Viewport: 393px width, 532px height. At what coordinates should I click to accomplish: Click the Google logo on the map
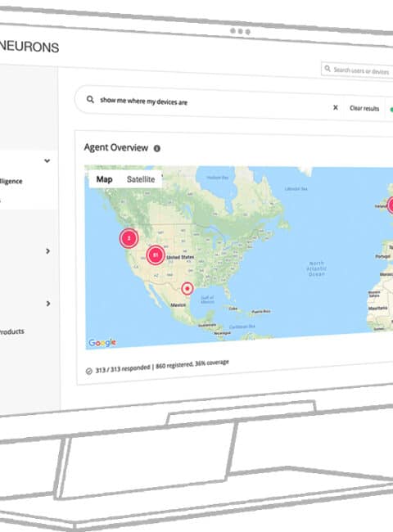(102, 343)
